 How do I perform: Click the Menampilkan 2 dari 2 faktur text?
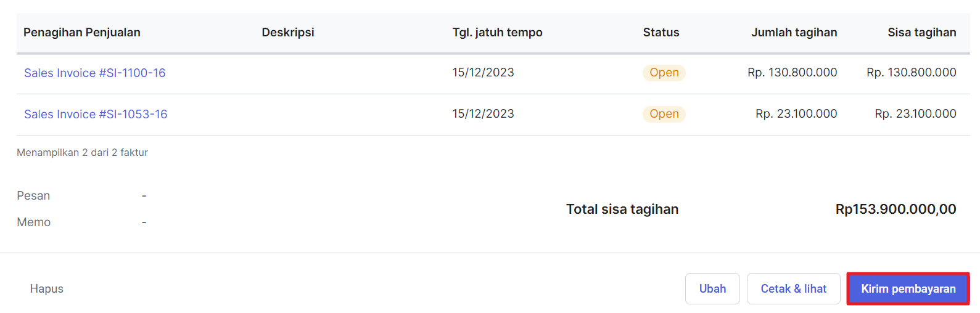(x=82, y=153)
